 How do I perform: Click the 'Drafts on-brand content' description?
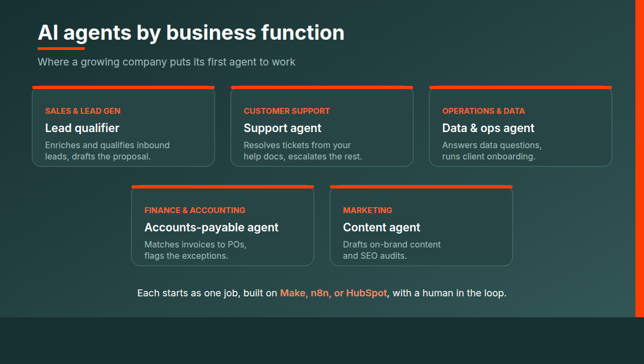point(392,250)
